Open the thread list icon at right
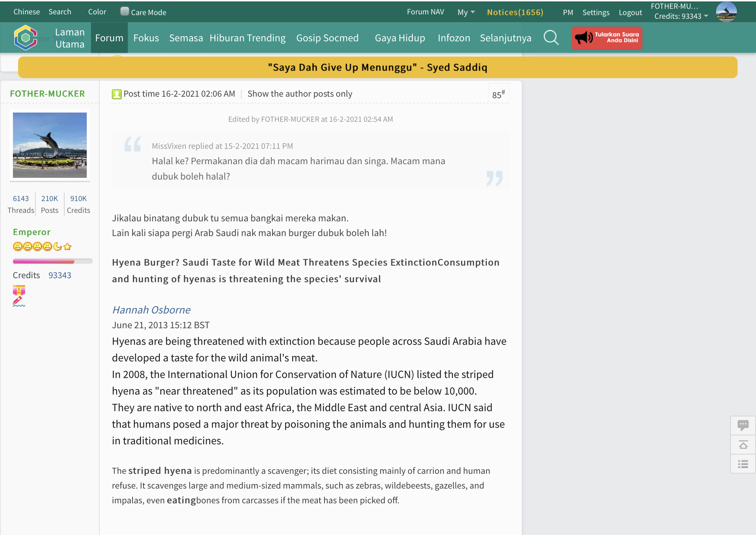756x535 pixels. tap(743, 464)
